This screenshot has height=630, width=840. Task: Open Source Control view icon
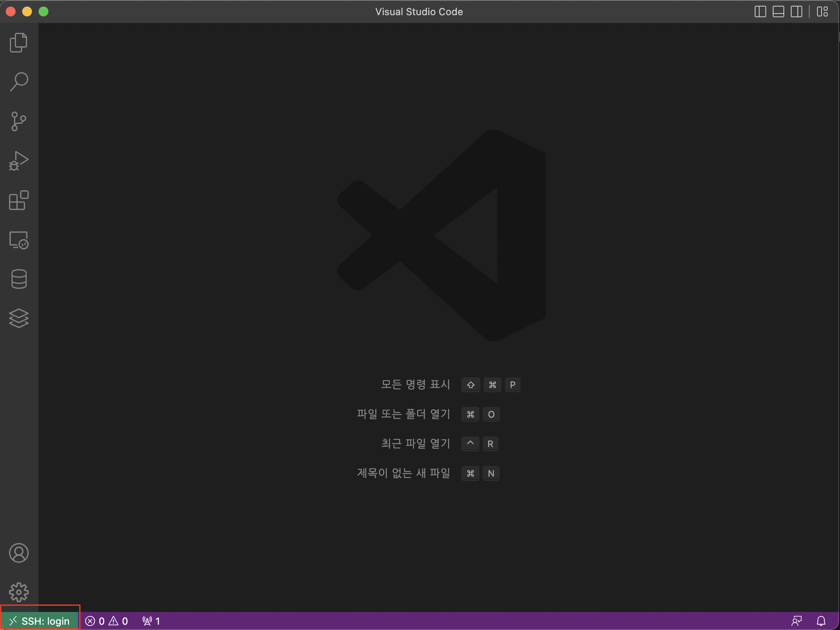click(18, 121)
